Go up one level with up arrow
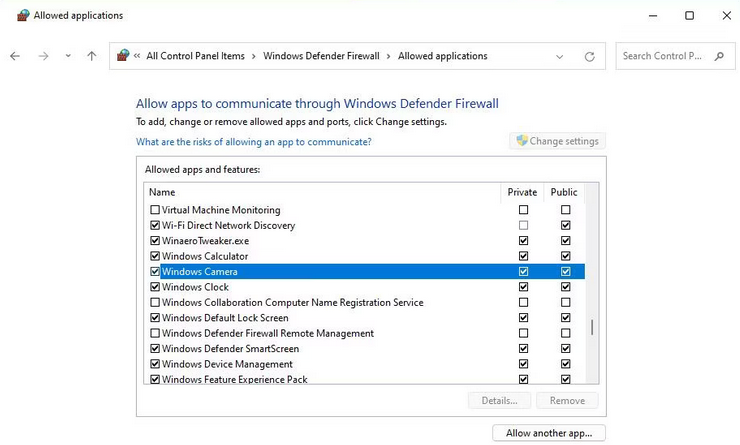This screenshot has width=740, height=445. (92, 56)
